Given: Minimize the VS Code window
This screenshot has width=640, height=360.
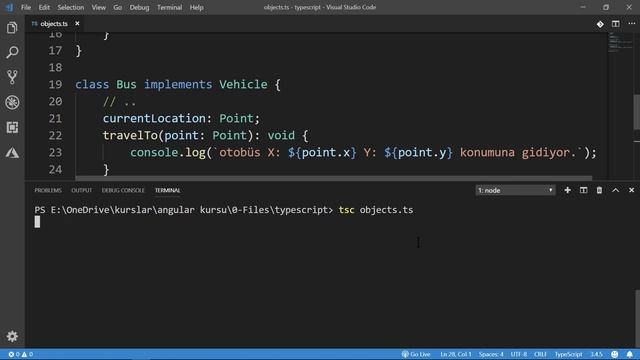Looking at the screenshot, I should pos(583,7).
